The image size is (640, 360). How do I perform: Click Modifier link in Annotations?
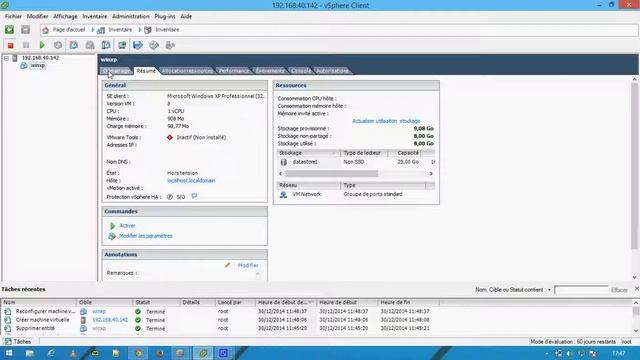click(x=248, y=265)
